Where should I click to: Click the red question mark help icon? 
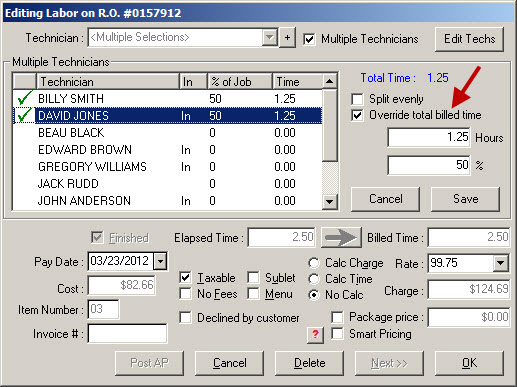point(315,334)
